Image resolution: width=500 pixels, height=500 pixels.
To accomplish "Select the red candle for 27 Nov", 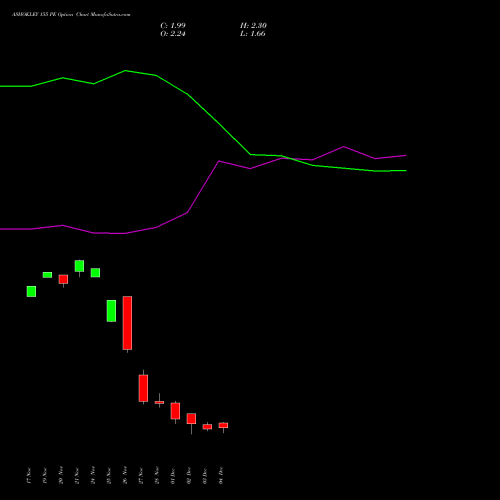I will tap(143, 388).
